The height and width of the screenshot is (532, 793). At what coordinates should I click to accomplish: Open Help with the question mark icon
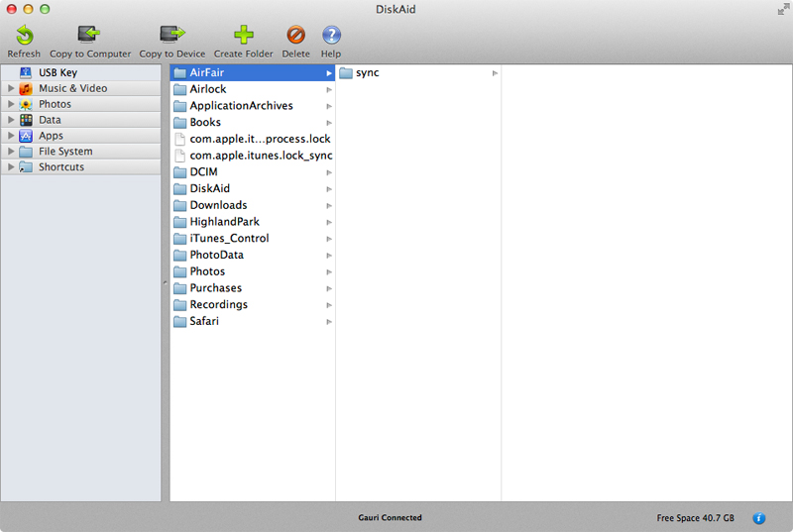coord(331,35)
